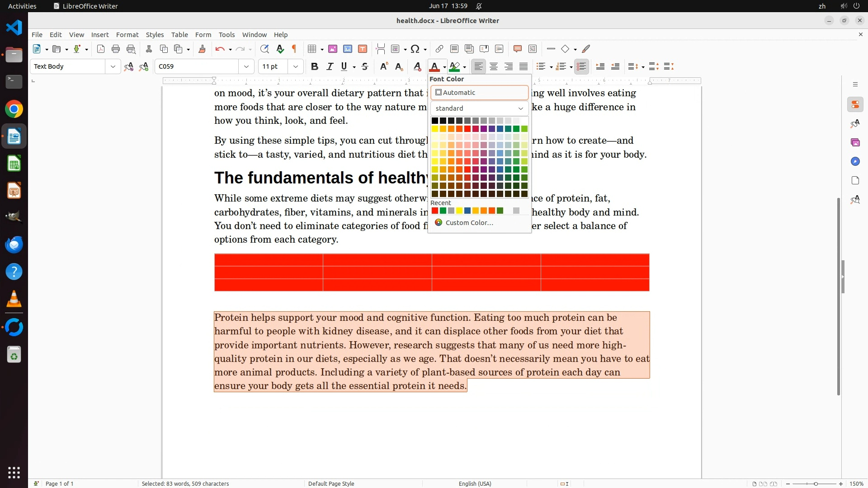Click Custom Color... option
Viewport: 868px width, 488px height.
469,223
